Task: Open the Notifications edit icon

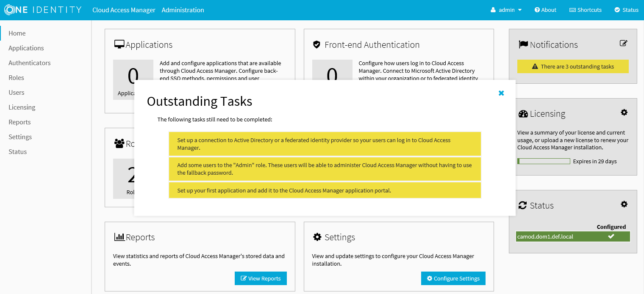Action: 623,43
